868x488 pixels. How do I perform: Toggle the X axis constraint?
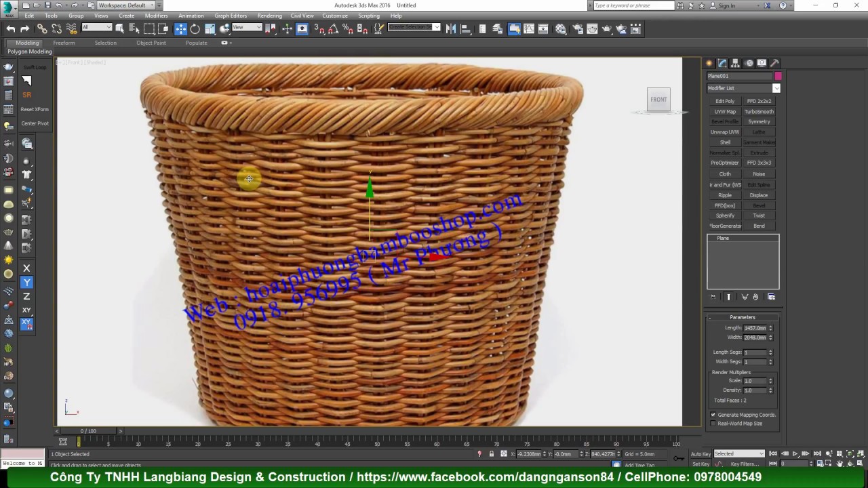pos(26,268)
